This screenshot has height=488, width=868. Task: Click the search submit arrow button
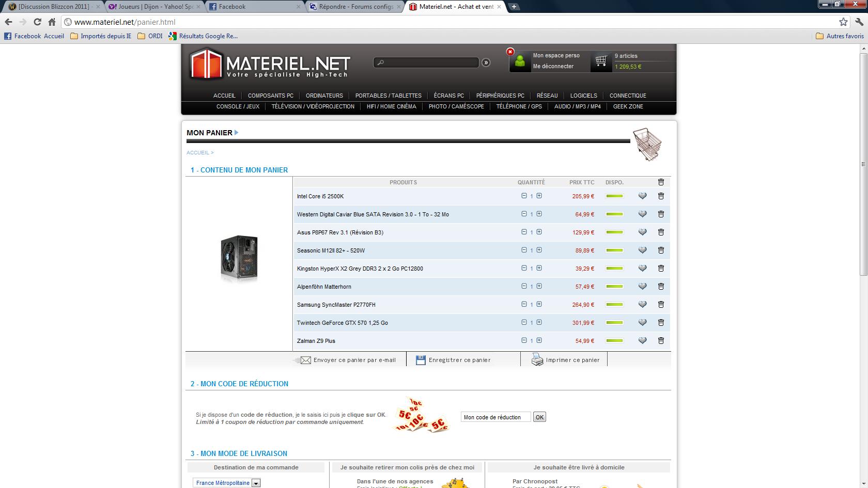point(486,62)
